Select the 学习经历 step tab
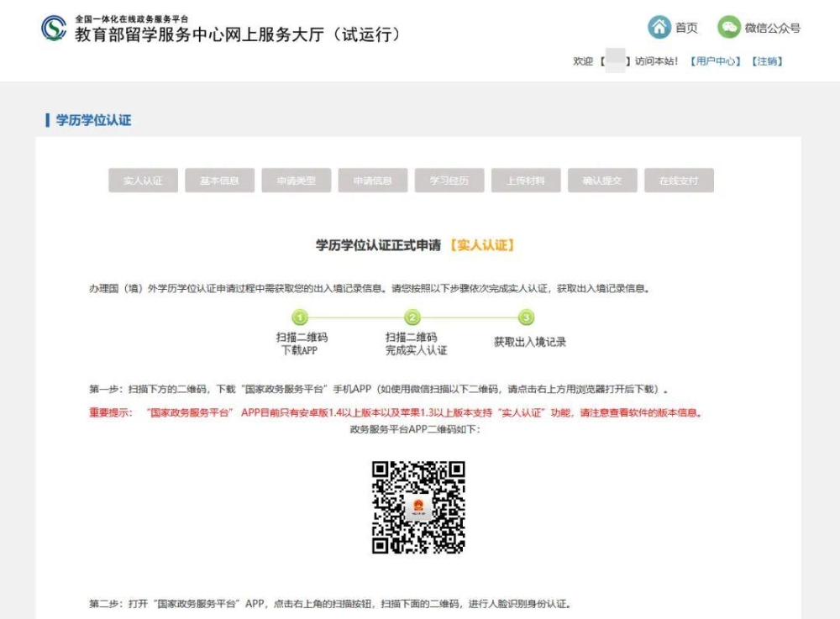The height and width of the screenshot is (619, 840). (x=449, y=181)
